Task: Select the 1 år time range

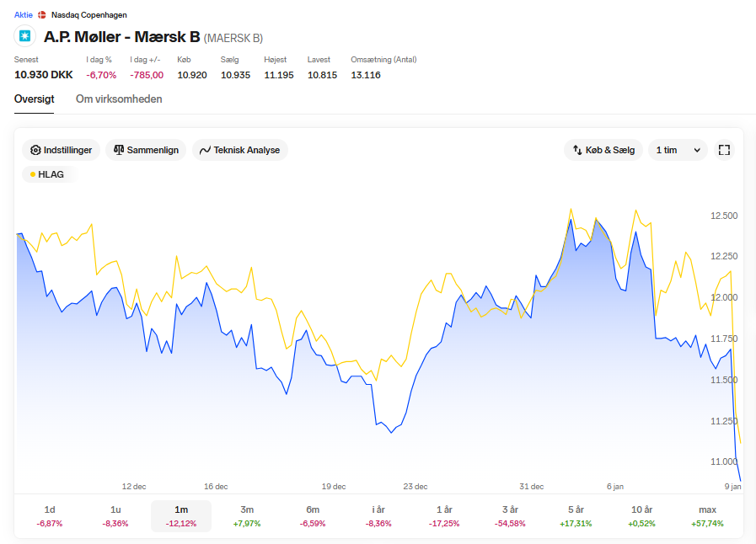Action: [444, 516]
